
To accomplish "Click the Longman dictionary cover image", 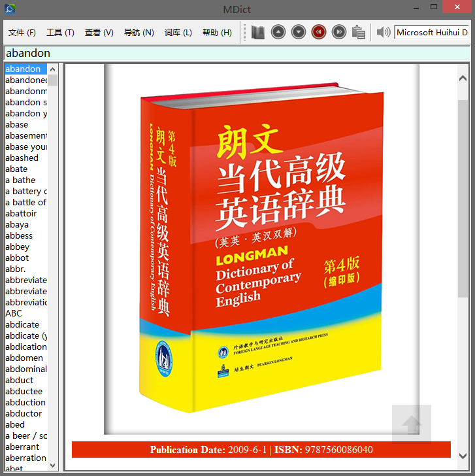I will (x=261, y=249).
